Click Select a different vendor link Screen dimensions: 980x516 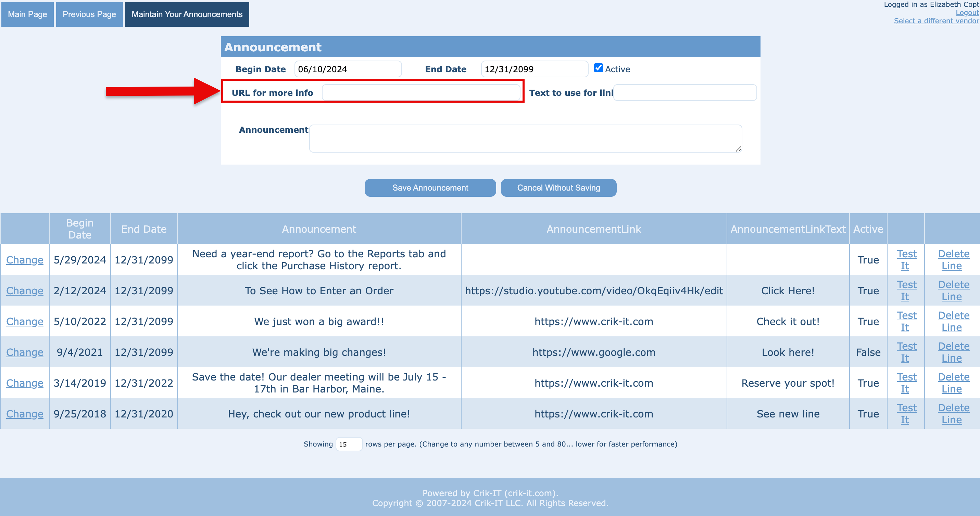[x=936, y=21]
